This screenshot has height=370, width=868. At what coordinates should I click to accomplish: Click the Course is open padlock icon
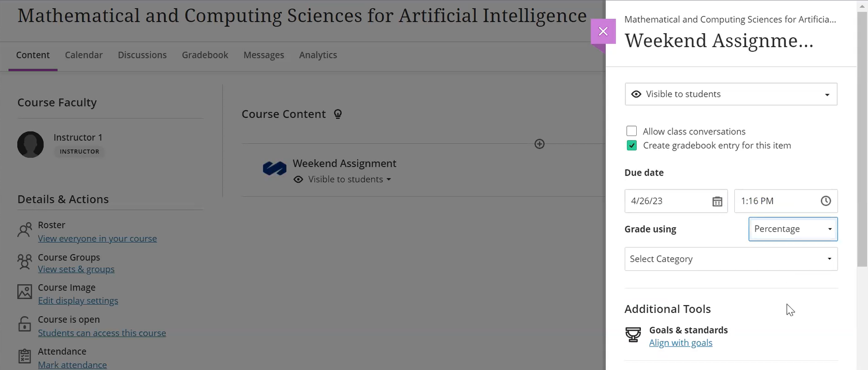click(24, 324)
